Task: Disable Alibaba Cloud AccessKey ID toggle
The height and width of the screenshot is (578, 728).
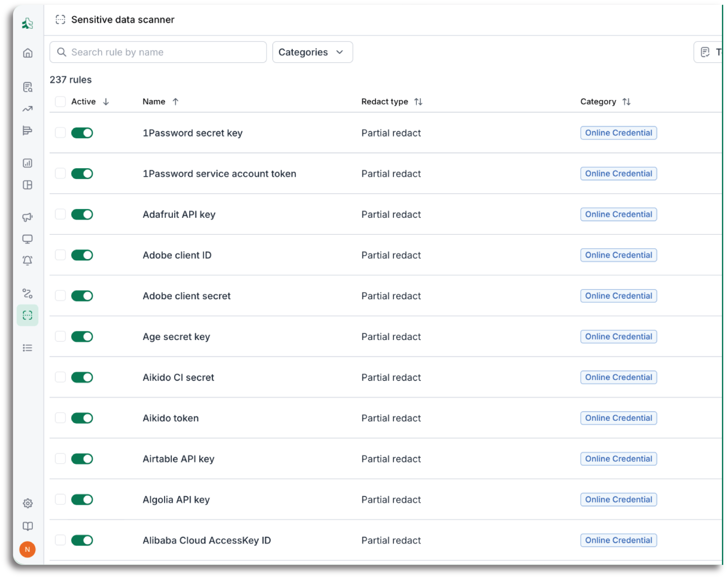Action: tap(82, 540)
